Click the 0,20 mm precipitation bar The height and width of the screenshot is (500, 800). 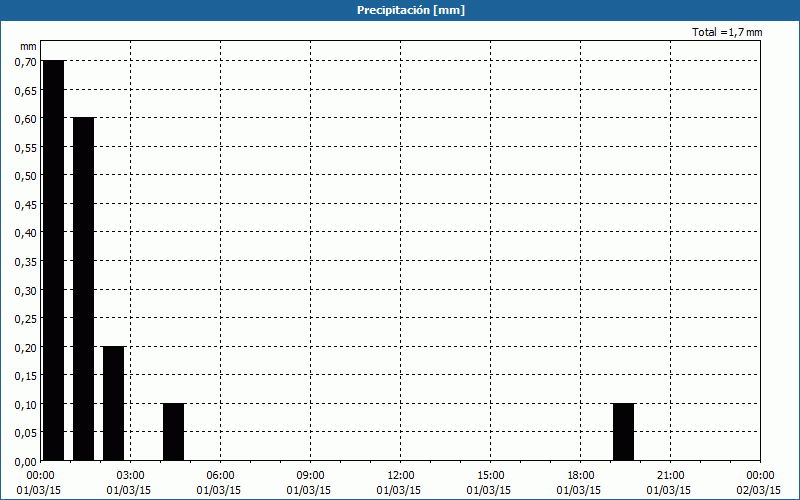click(114, 404)
